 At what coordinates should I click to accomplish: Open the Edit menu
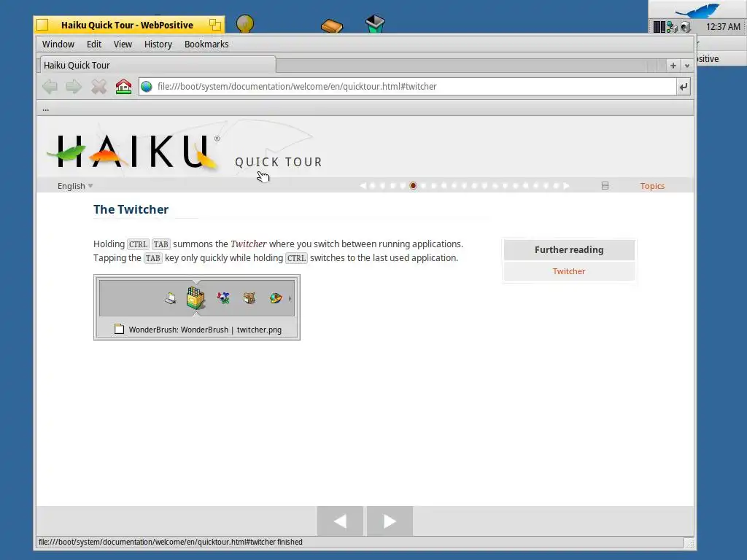(x=94, y=44)
